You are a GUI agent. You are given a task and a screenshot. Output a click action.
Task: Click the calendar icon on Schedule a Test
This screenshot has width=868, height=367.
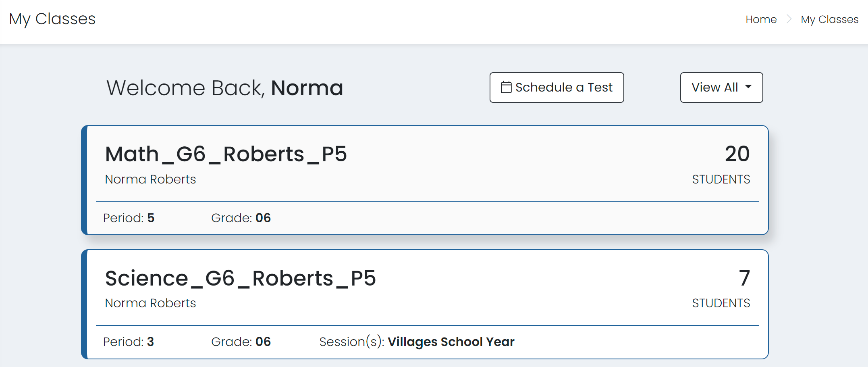[x=506, y=87]
